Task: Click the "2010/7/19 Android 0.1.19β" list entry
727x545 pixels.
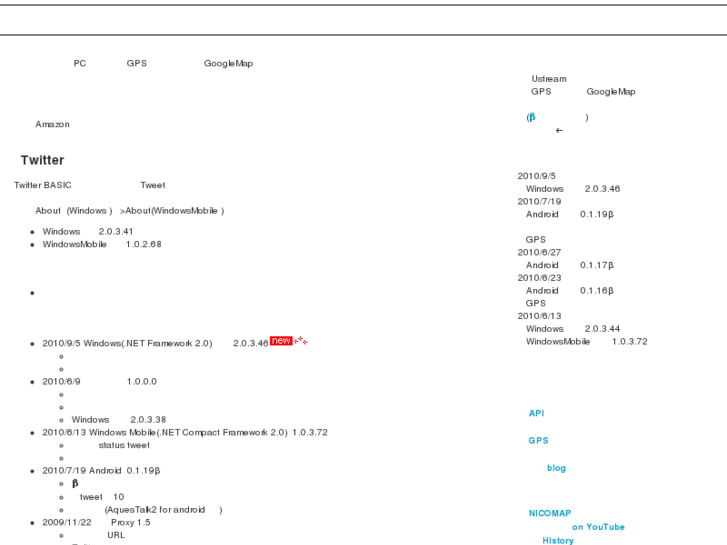Action: (101, 470)
